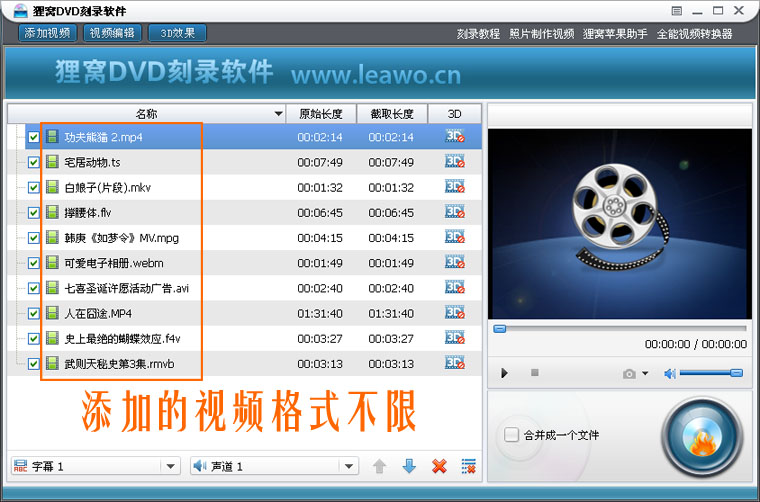
Task: Click original length 01:31:40 cell
Action: (x=320, y=314)
